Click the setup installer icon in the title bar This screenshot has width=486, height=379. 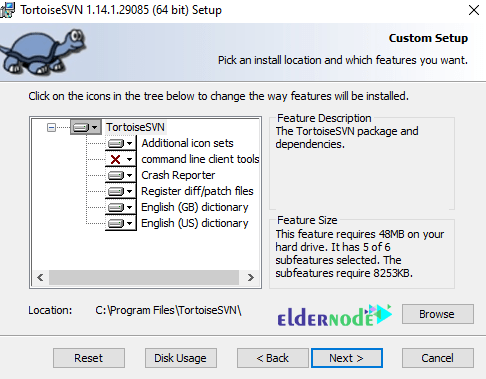click(x=7, y=10)
